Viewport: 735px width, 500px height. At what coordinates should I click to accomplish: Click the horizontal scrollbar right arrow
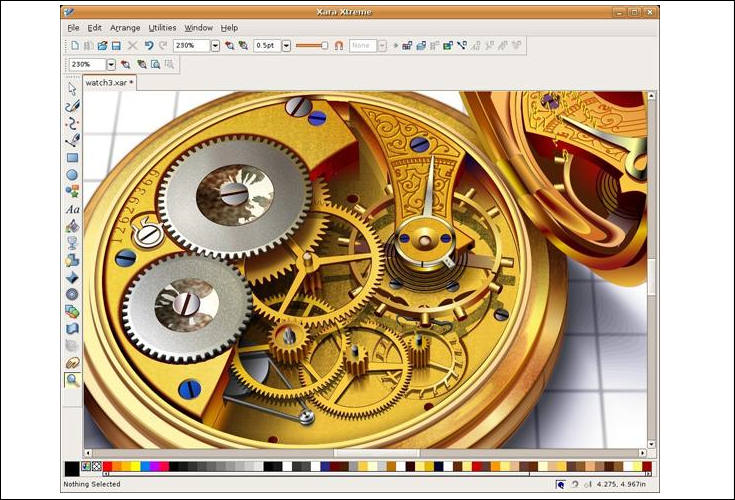[643, 453]
